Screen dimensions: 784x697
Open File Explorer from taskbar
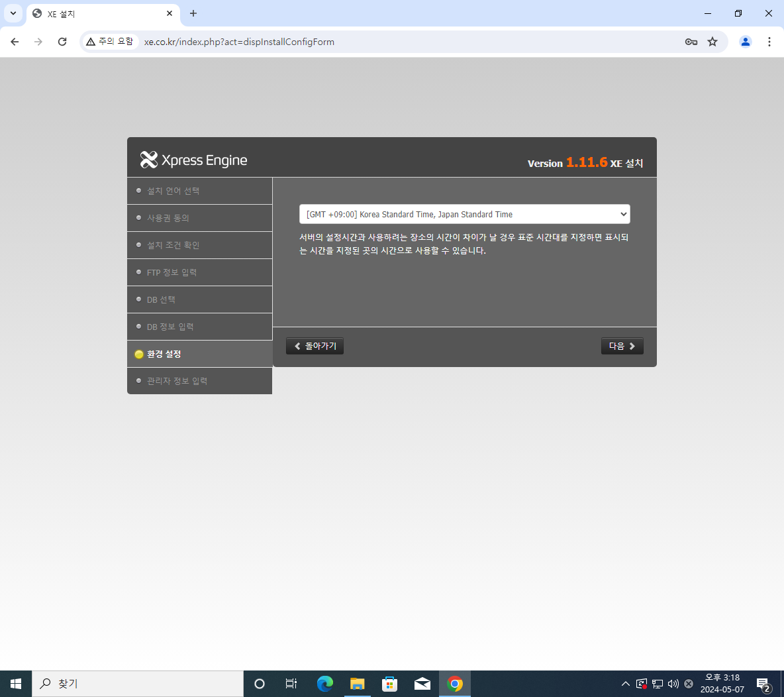point(357,684)
